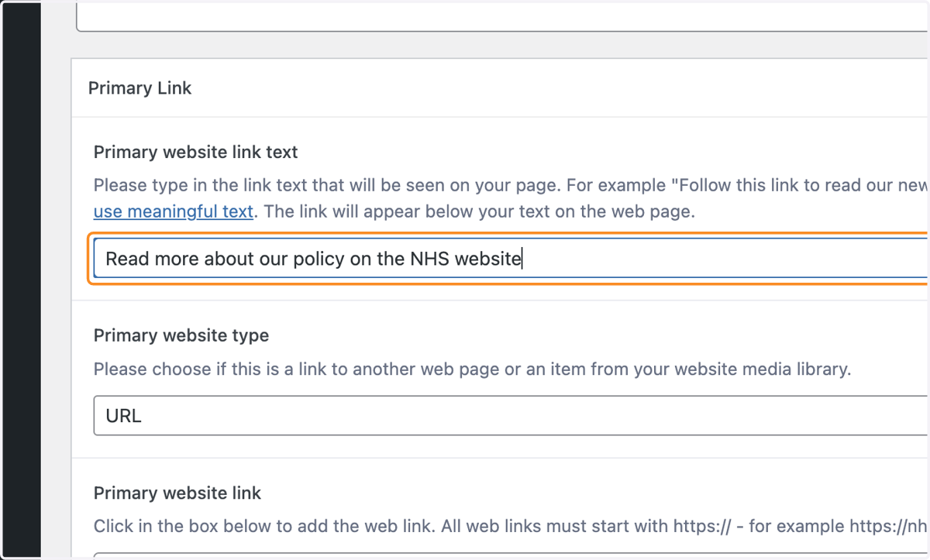Click the 'Please choose if this is a link' description
Screen dimensions: 930x560
click(473, 369)
